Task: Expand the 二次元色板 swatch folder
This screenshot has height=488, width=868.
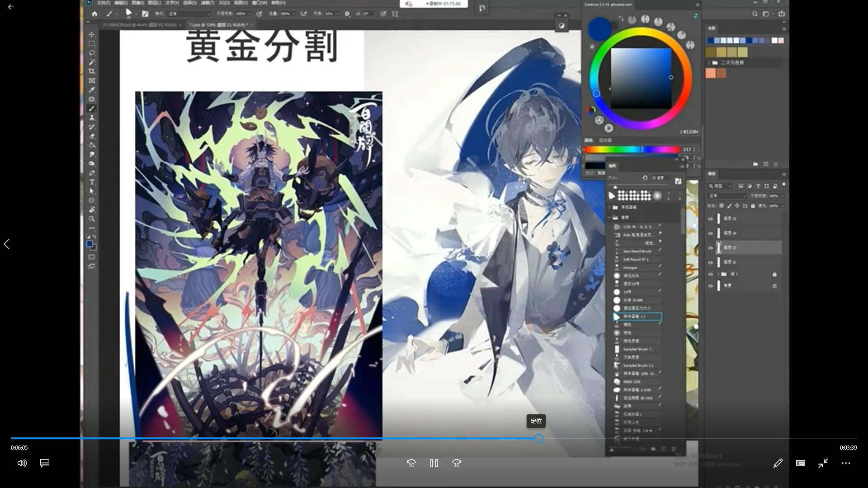Action: (709, 62)
